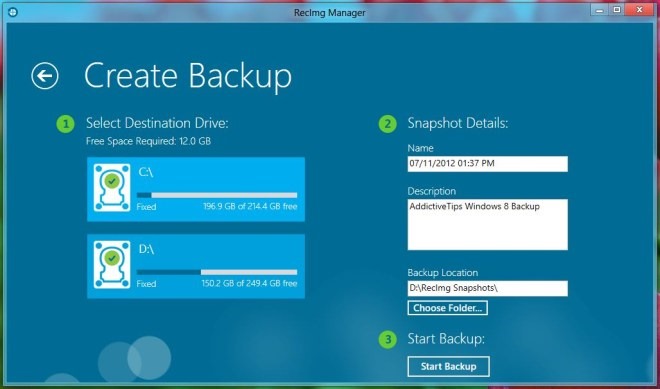
Task: Open the Choose Folder dialog
Action: tap(447, 308)
